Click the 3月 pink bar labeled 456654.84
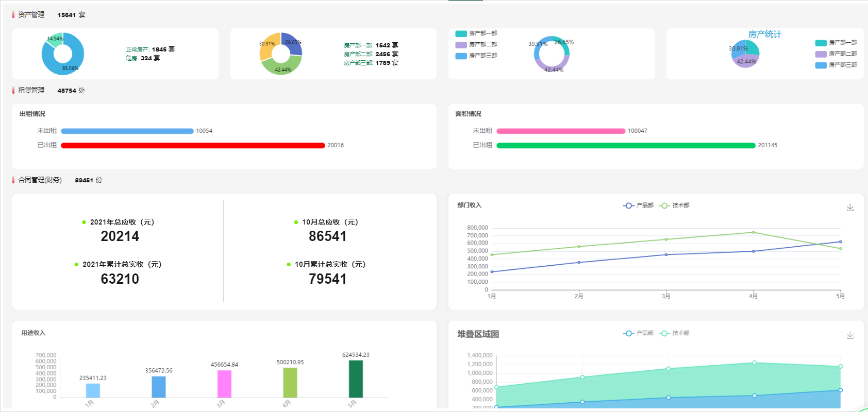This screenshot has width=868, height=412. tap(224, 384)
